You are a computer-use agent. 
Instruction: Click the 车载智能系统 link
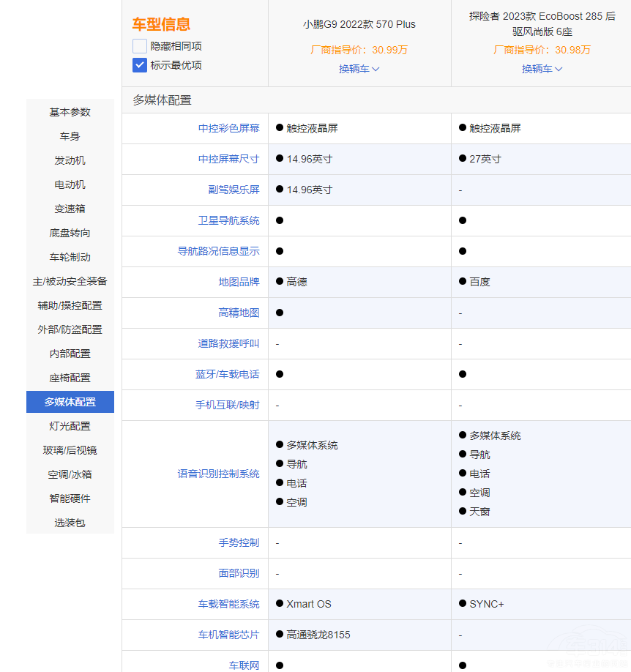click(228, 604)
